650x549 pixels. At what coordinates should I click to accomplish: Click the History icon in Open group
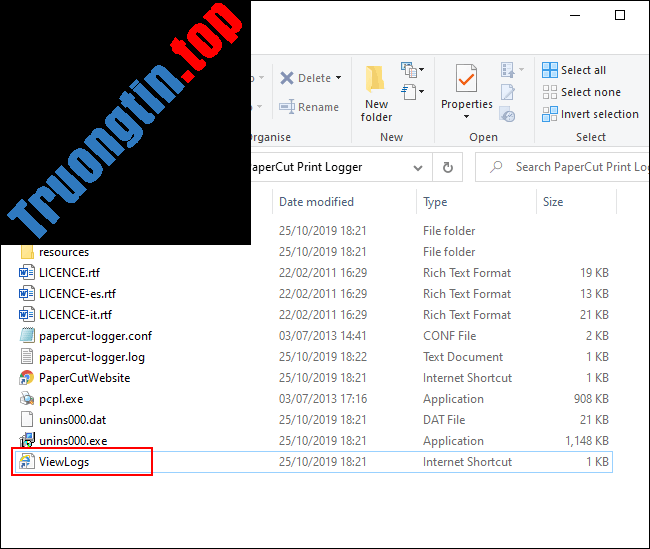tap(507, 114)
